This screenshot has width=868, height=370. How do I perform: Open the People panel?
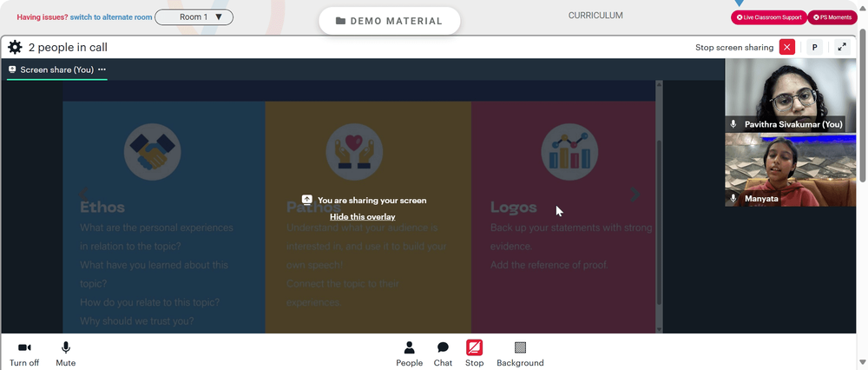[x=409, y=354]
